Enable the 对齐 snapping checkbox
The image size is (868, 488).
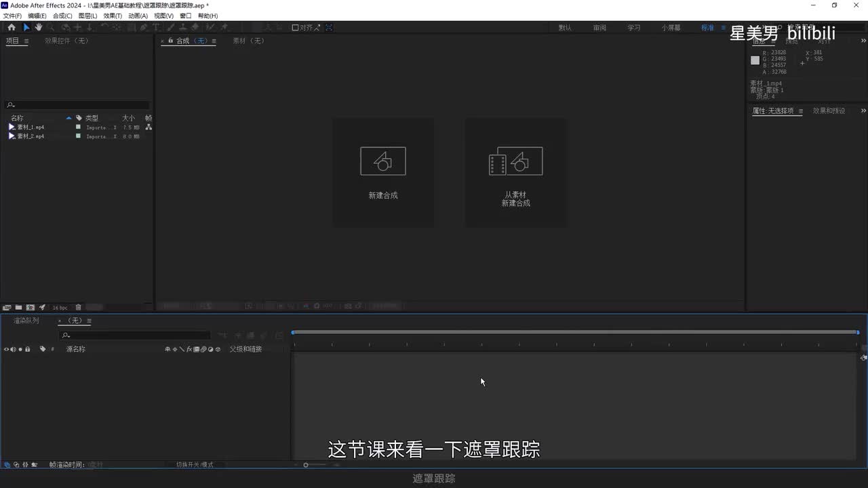(x=295, y=28)
